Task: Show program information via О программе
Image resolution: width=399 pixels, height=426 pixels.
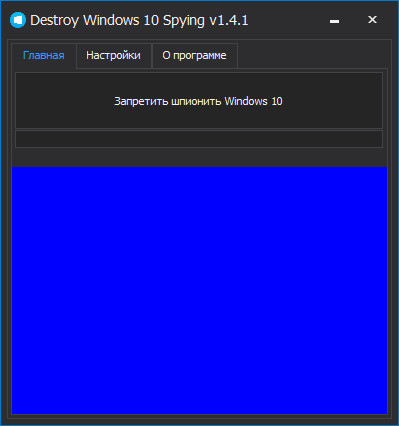Action: click(x=194, y=55)
